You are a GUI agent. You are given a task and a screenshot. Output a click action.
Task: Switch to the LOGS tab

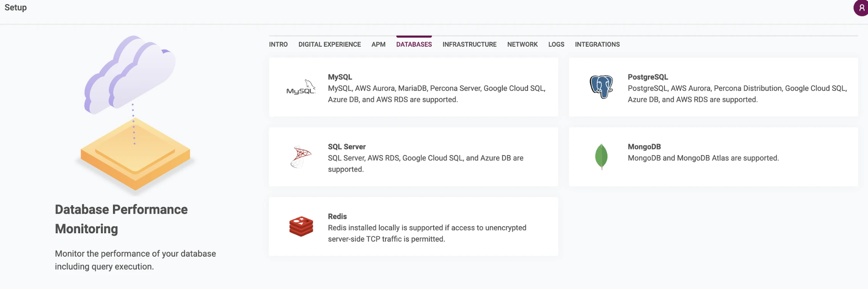556,44
